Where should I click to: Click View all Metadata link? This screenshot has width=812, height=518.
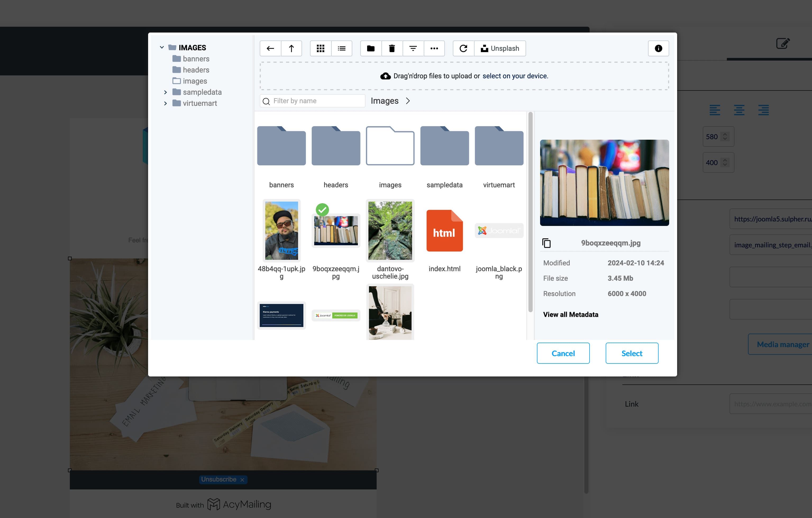coord(571,314)
